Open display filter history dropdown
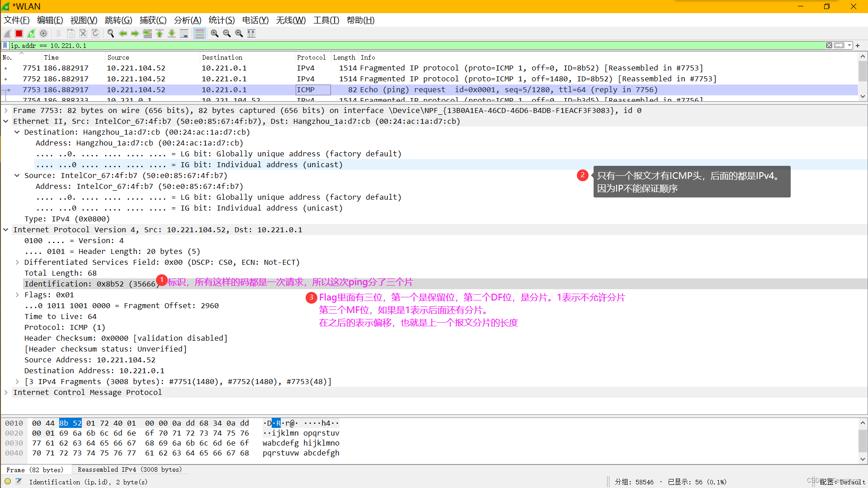Image resolution: width=868 pixels, height=488 pixels. point(849,46)
